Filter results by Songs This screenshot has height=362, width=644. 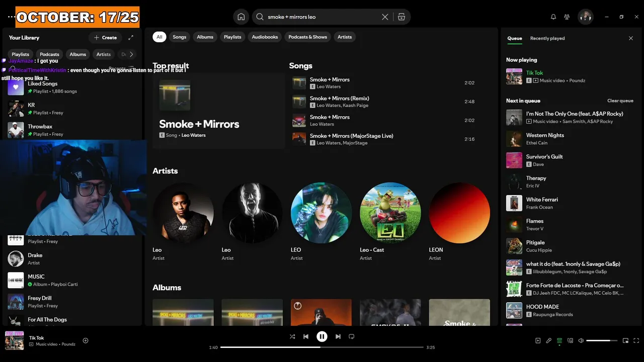(x=180, y=37)
